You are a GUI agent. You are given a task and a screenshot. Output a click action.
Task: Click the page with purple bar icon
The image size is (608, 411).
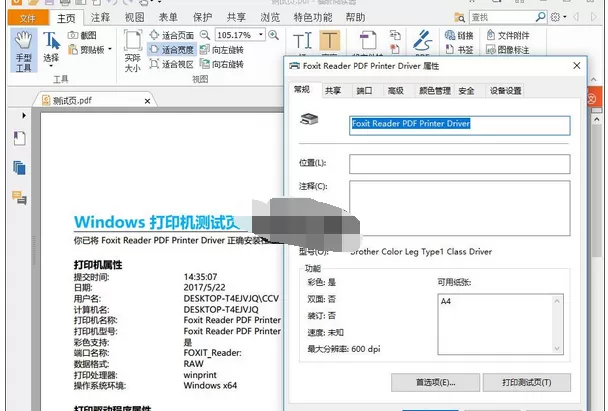pyautogui.click(x=368, y=41)
